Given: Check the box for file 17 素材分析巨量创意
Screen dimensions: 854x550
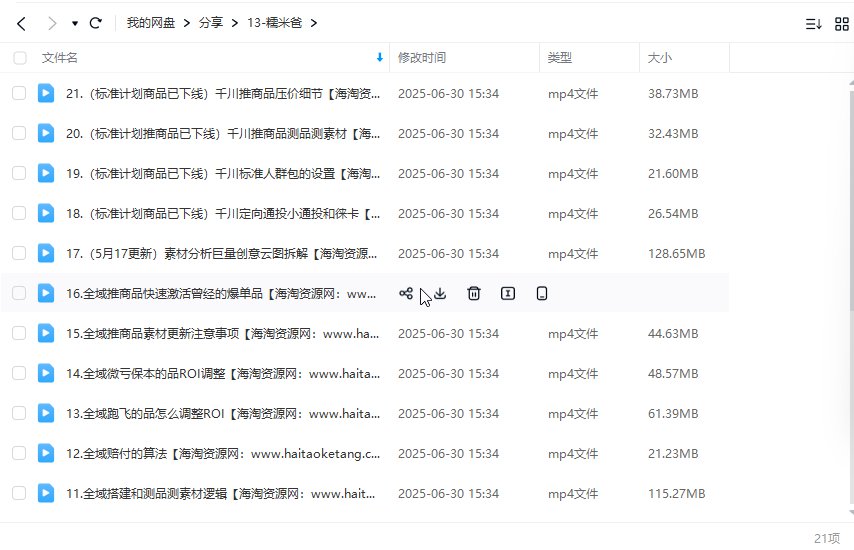Looking at the screenshot, I should 19,253.
